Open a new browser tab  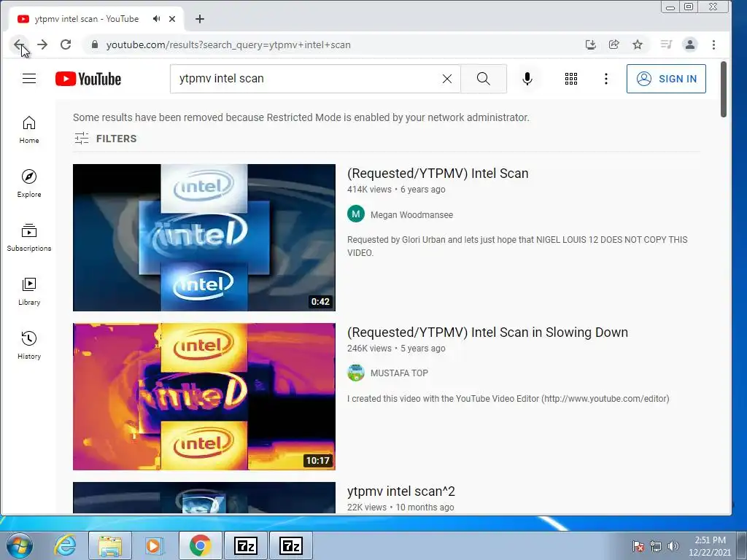(200, 19)
